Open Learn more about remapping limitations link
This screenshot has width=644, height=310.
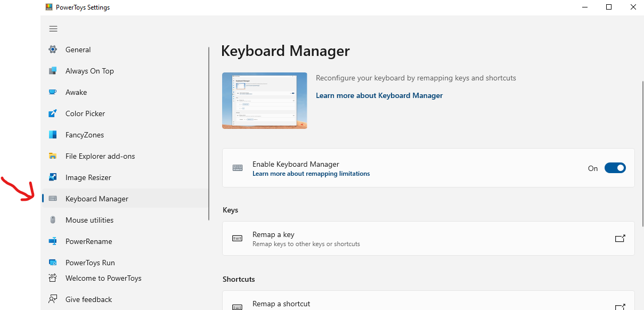click(311, 174)
